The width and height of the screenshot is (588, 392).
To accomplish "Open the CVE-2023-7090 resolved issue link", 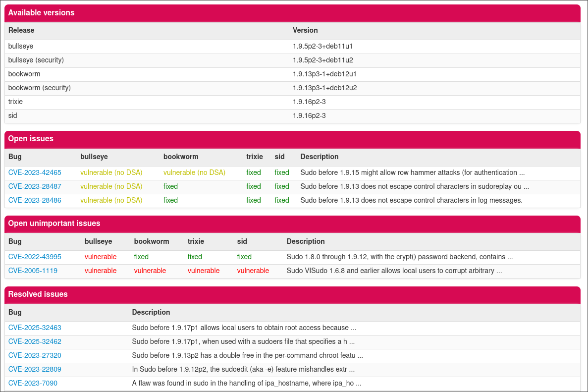I will (33, 384).
